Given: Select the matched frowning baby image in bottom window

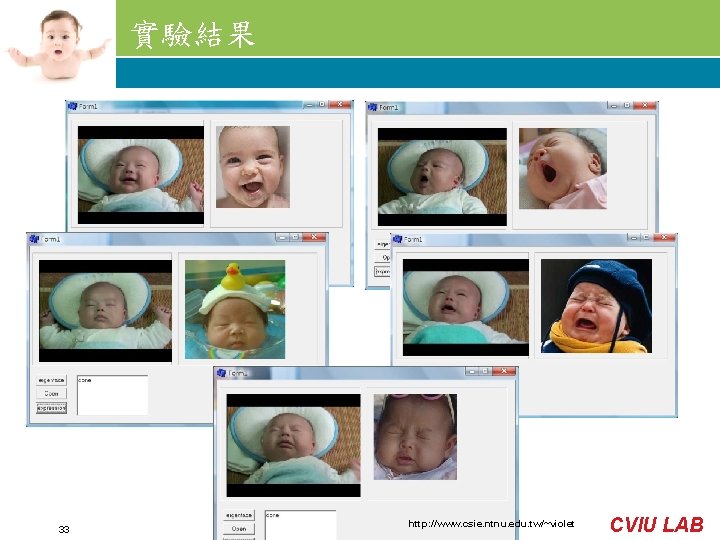Looking at the screenshot, I should 415,437.
